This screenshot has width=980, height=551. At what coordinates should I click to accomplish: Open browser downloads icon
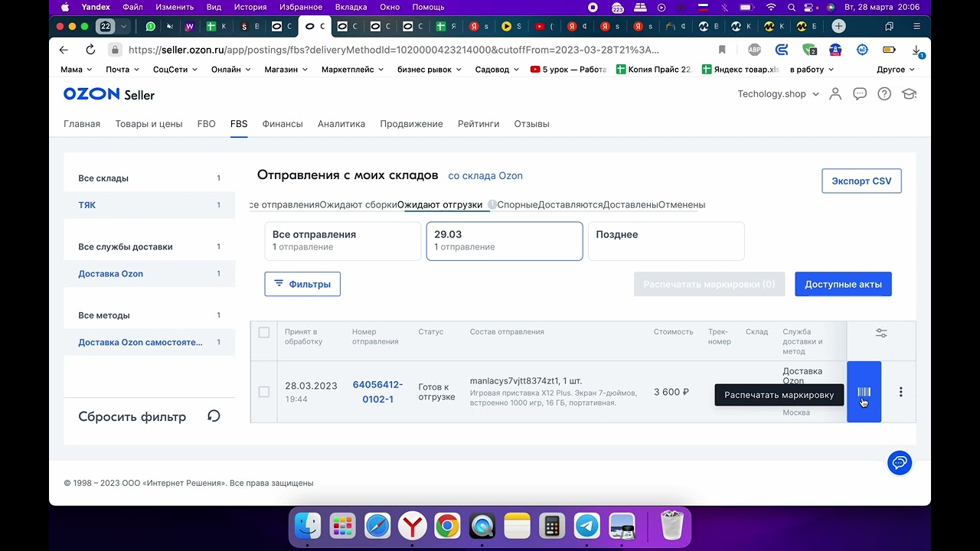point(916,51)
